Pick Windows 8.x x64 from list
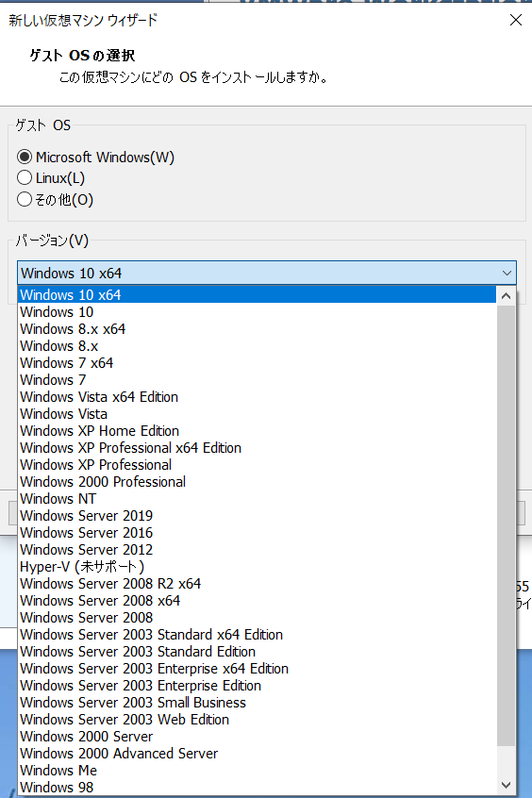 click(x=258, y=329)
